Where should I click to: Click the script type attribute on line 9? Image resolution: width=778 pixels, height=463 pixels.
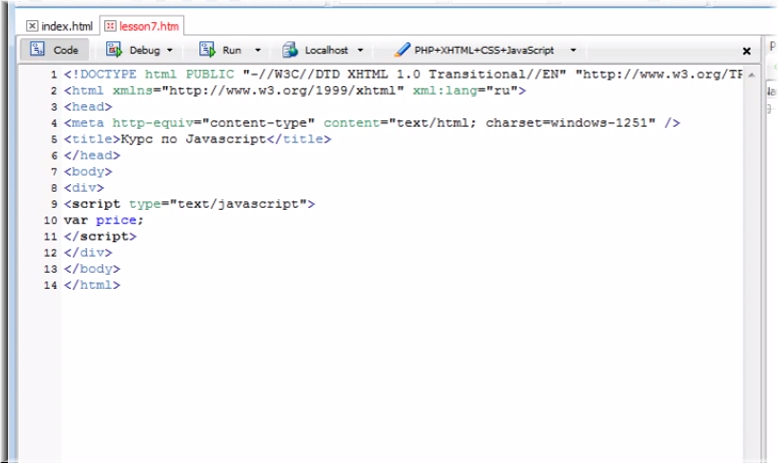click(x=221, y=204)
